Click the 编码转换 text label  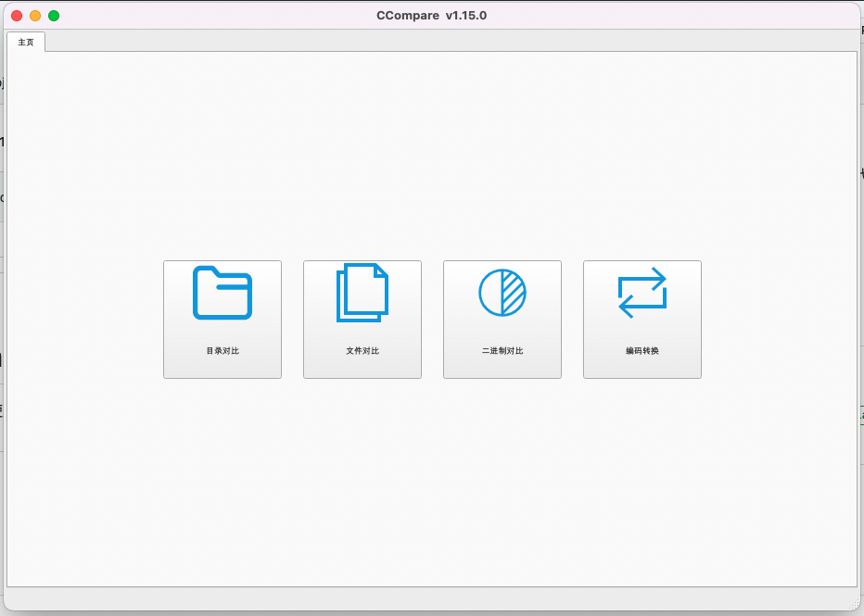(x=642, y=351)
